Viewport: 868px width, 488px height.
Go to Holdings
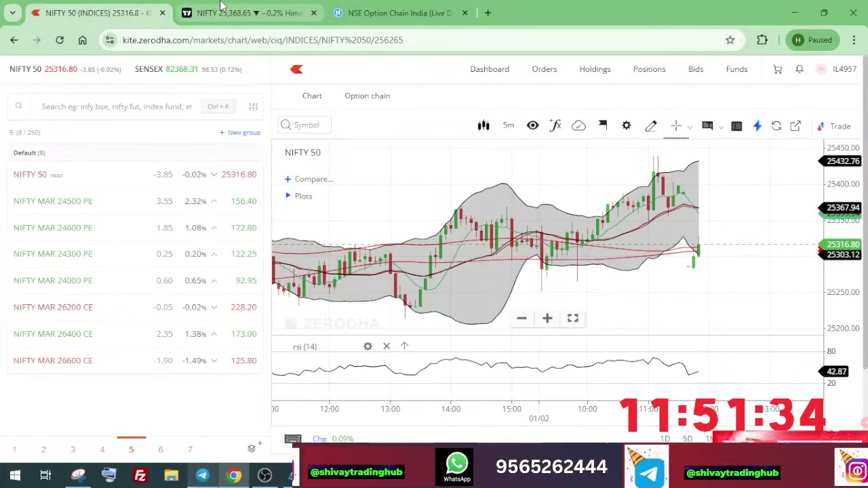click(595, 69)
